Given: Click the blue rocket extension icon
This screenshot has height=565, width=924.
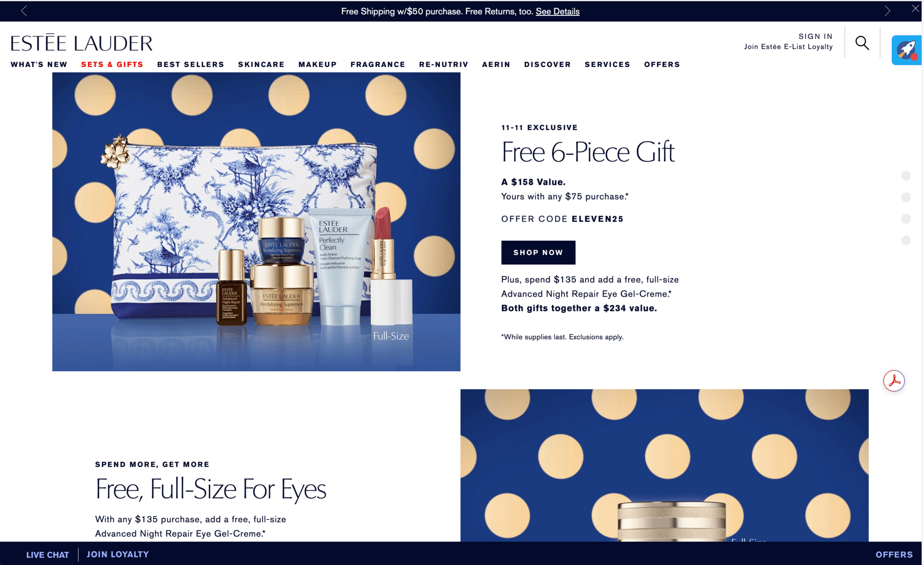Looking at the screenshot, I should click(906, 50).
